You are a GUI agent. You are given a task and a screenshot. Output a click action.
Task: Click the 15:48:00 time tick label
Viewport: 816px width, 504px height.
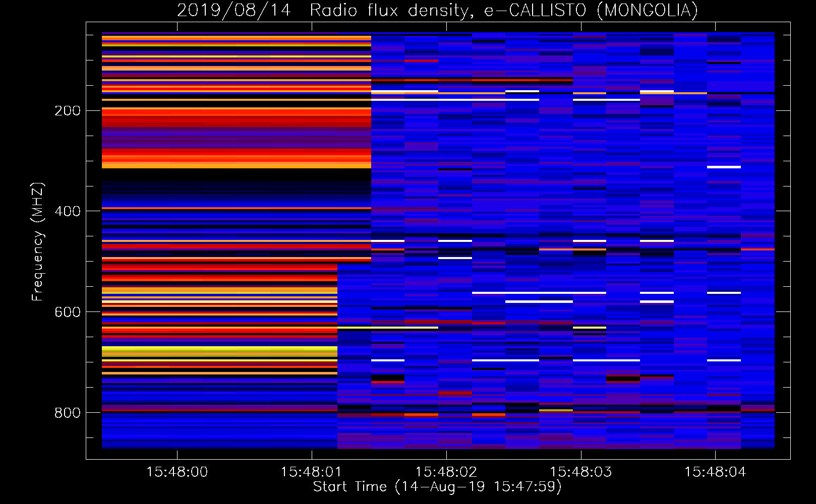[177, 472]
